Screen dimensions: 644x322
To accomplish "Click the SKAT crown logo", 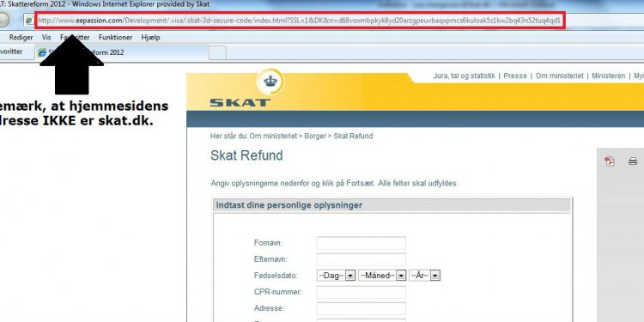I will (x=270, y=82).
